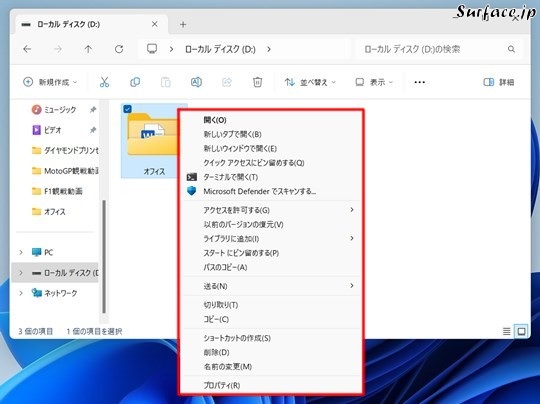
Task: Click the Cut scissors icon in toolbar
Action: 104,82
